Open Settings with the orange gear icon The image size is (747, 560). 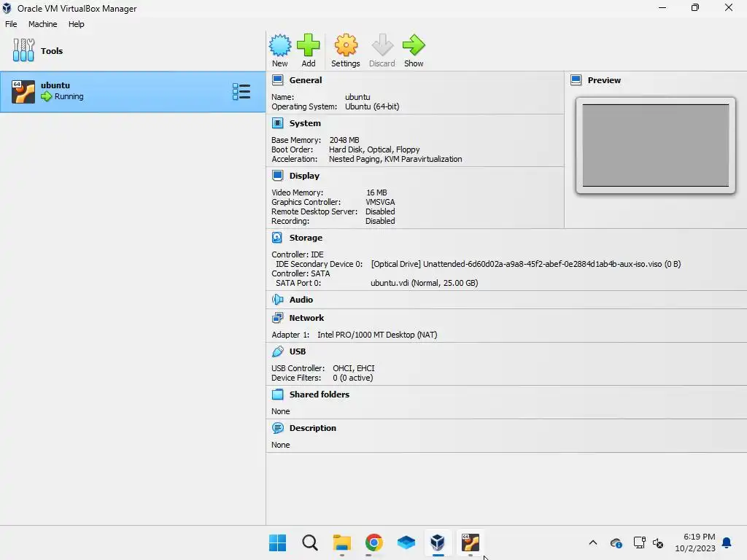point(345,45)
